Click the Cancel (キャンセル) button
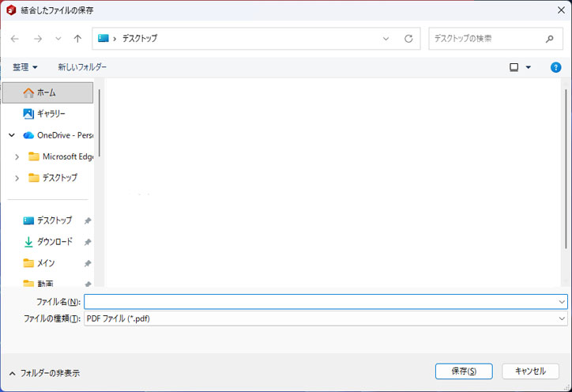Image resolution: width=572 pixels, height=392 pixels. [x=530, y=371]
